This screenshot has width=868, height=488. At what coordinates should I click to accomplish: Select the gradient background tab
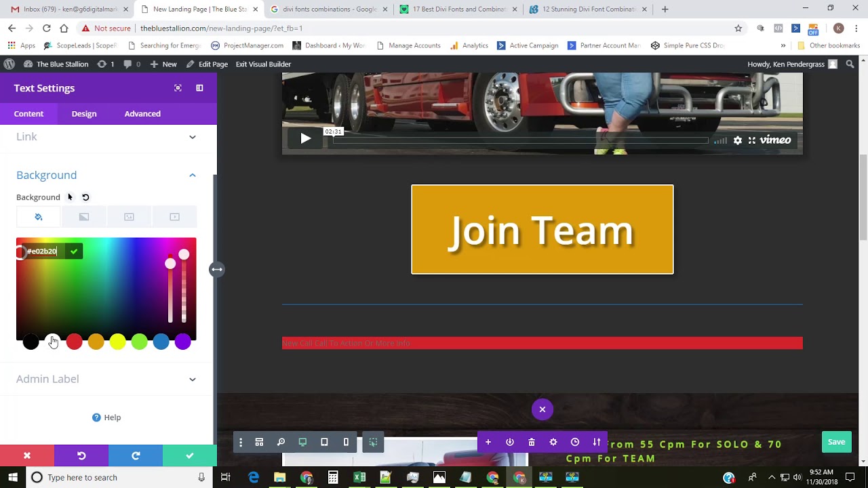(84, 217)
